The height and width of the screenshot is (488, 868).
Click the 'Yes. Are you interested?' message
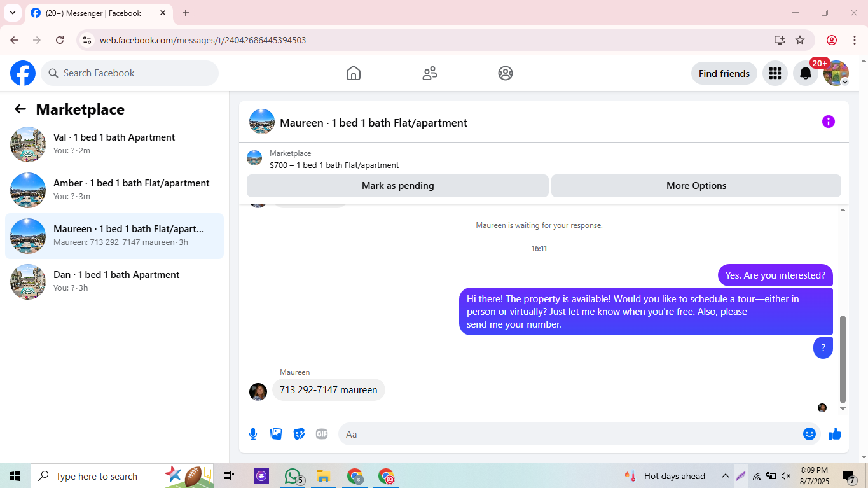[x=775, y=275]
